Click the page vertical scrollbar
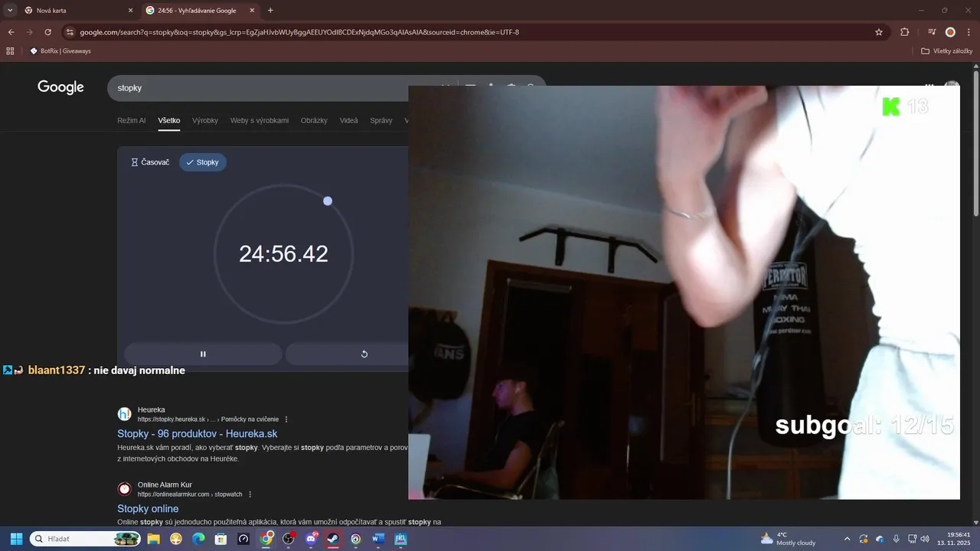Screen dimensions: 980x551 (x=975, y=145)
